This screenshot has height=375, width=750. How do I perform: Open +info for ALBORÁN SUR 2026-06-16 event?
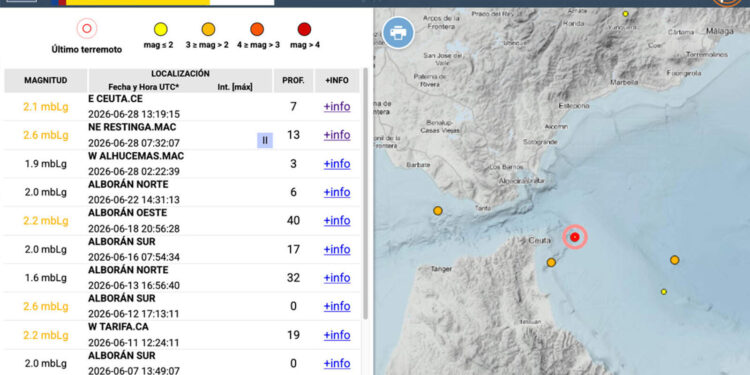tap(337, 249)
